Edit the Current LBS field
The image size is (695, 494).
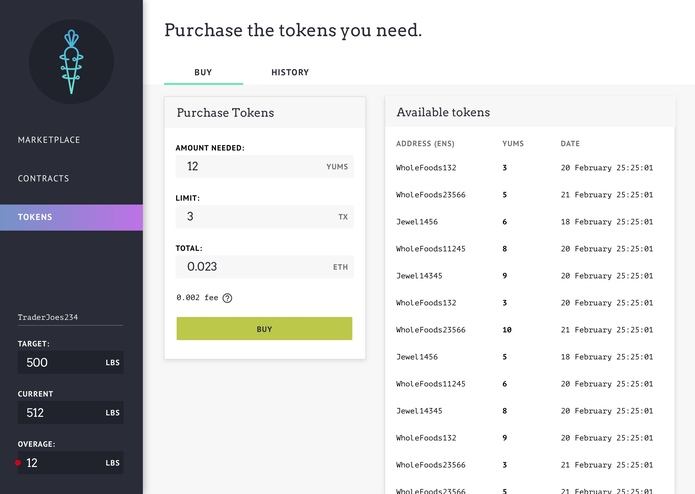(70, 412)
